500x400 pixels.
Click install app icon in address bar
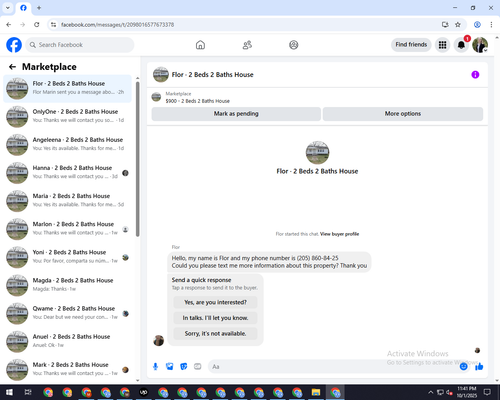[x=445, y=25]
